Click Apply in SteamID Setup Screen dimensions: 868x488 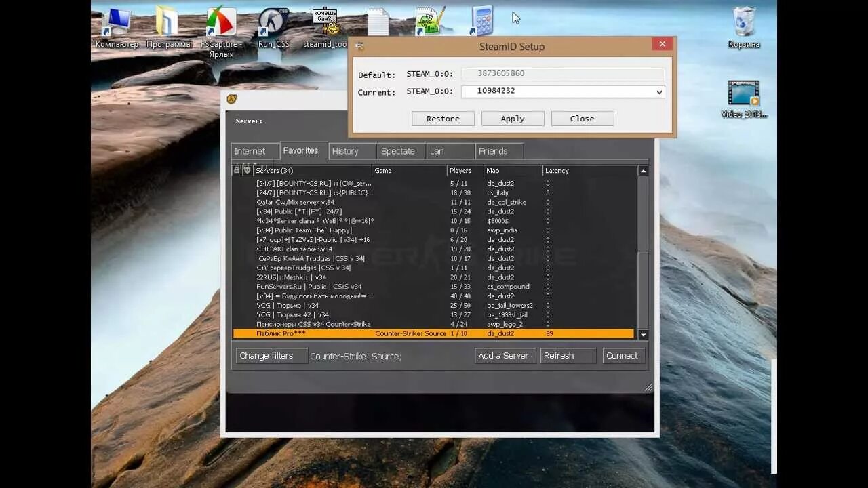pyautogui.click(x=513, y=119)
